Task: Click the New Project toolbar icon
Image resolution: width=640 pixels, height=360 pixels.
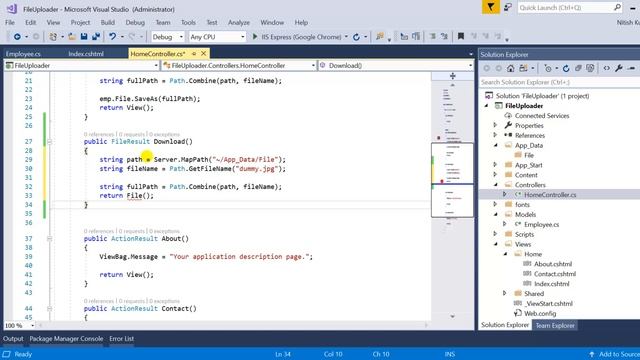Action: coord(53,37)
